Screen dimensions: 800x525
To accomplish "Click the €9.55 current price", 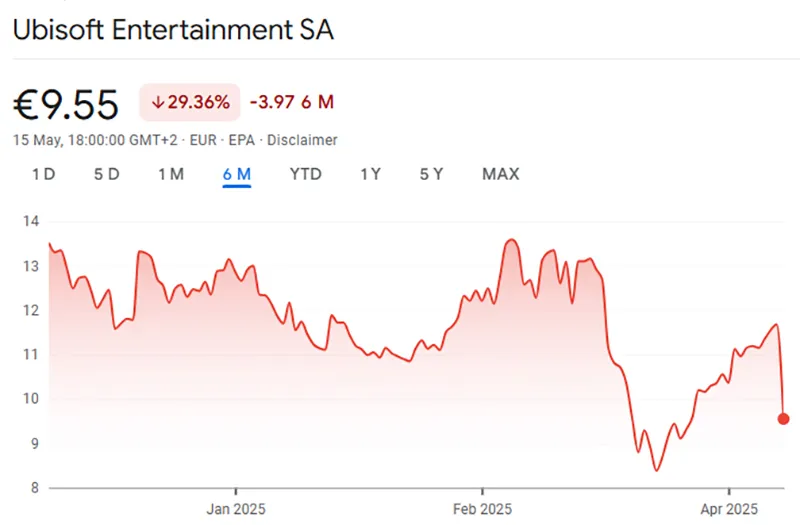I will click(66, 104).
